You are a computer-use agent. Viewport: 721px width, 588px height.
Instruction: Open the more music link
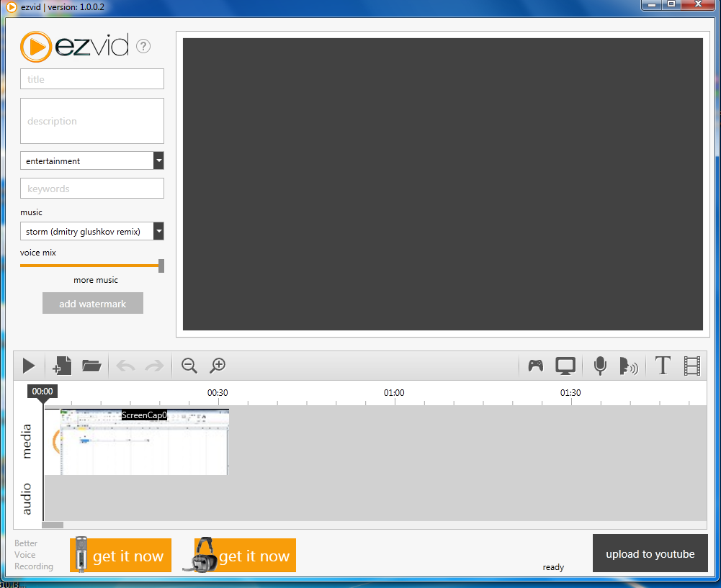(x=96, y=280)
